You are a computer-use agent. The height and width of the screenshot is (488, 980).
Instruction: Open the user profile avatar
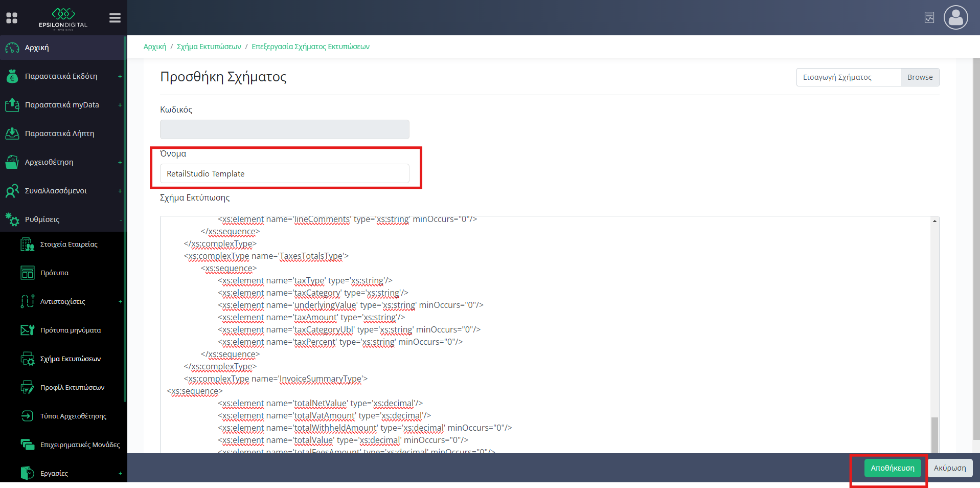pos(955,18)
